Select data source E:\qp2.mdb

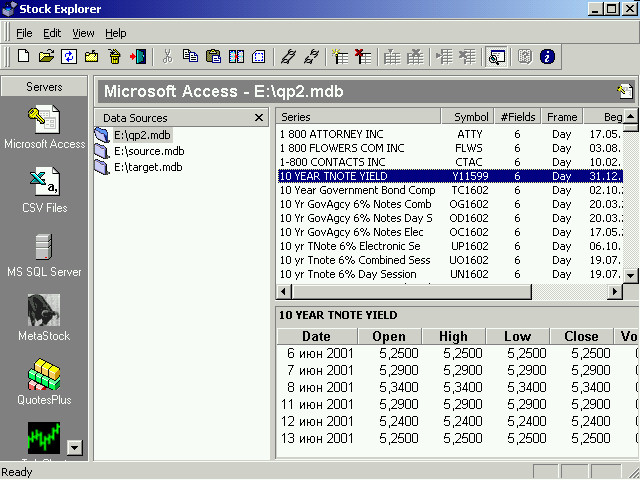[x=142, y=135]
